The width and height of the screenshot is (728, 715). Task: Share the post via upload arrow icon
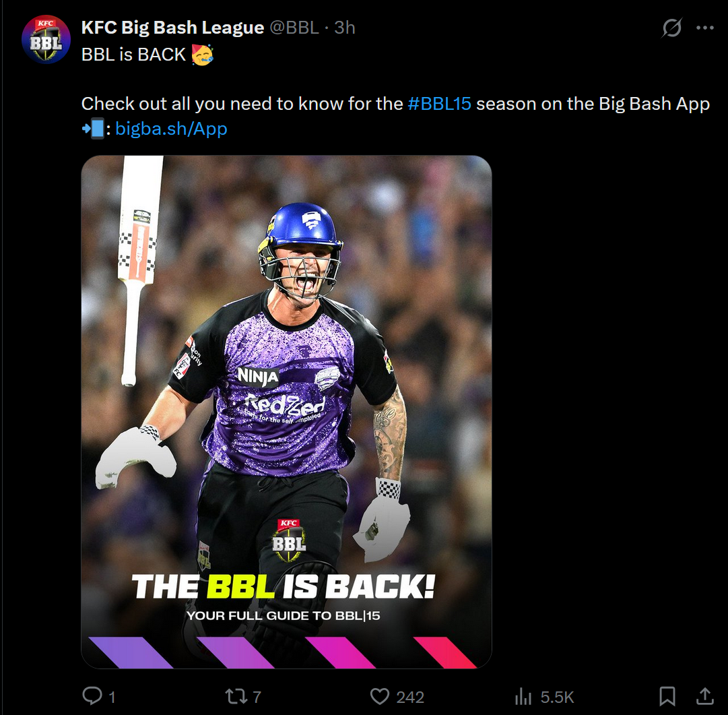coord(705,696)
